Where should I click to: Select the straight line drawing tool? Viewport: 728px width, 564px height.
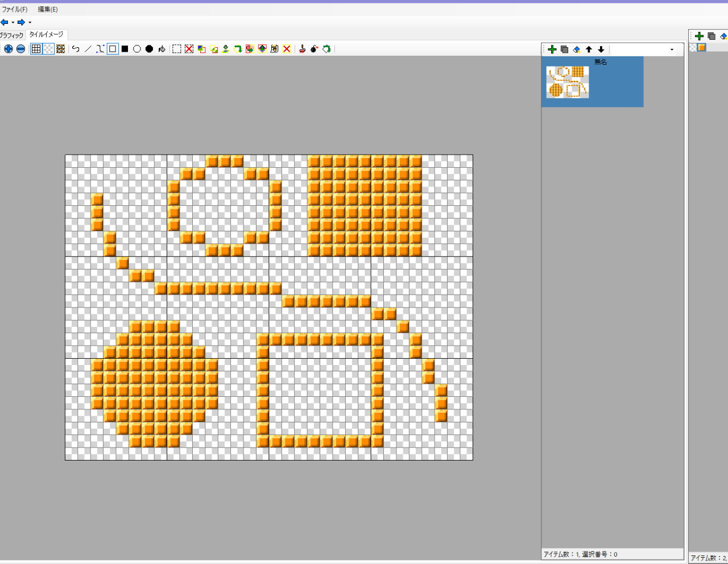(88, 49)
